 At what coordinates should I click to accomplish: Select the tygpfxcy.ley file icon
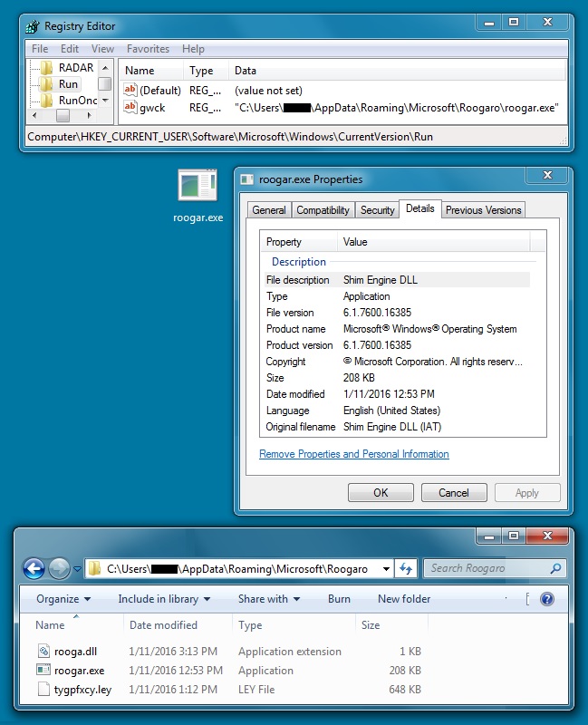tap(44, 690)
